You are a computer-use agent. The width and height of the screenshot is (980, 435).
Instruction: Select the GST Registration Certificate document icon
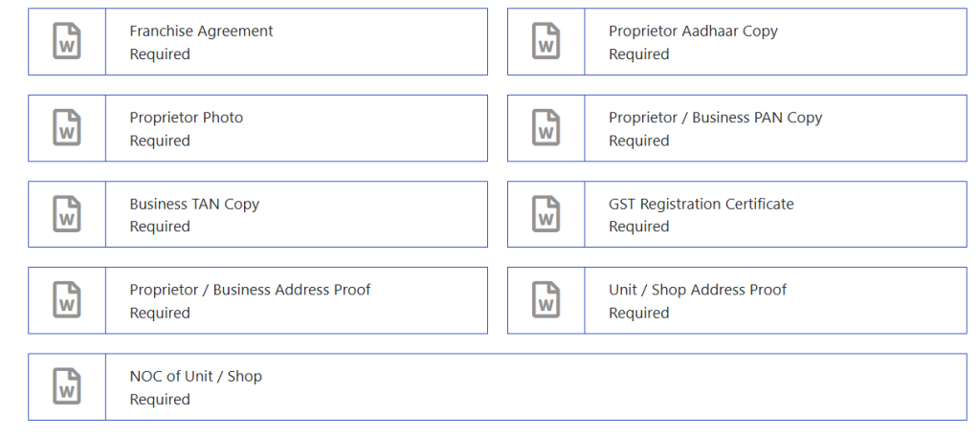pyautogui.click(x=546, y=214)
